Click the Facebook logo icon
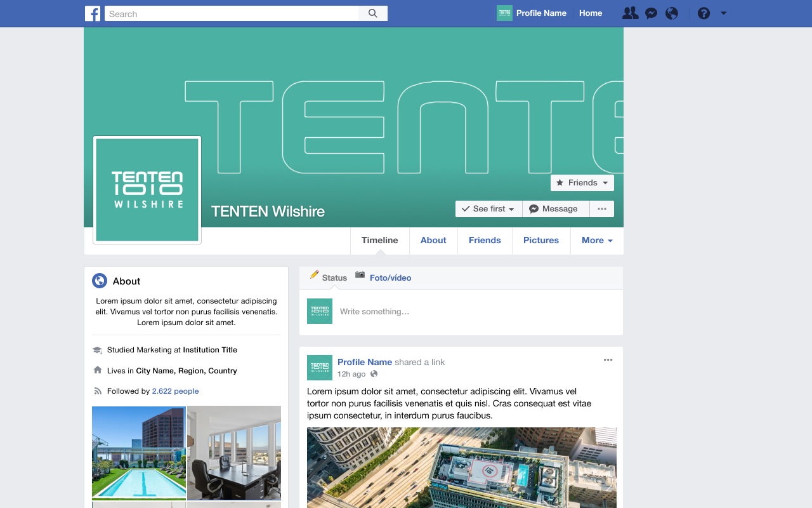The image size is (812, 508). coord(93,13)
